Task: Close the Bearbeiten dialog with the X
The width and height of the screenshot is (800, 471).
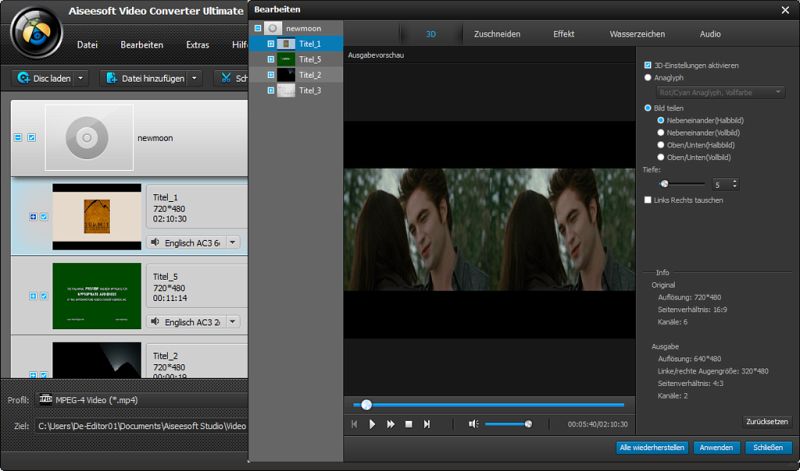Action: tap(785, 10)
